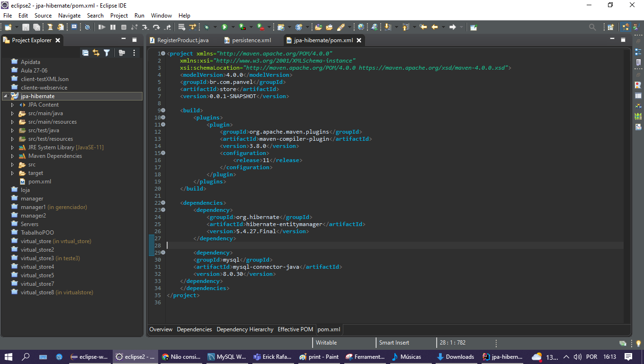Click the Open Perspective icon

click(x=611, y=27)
